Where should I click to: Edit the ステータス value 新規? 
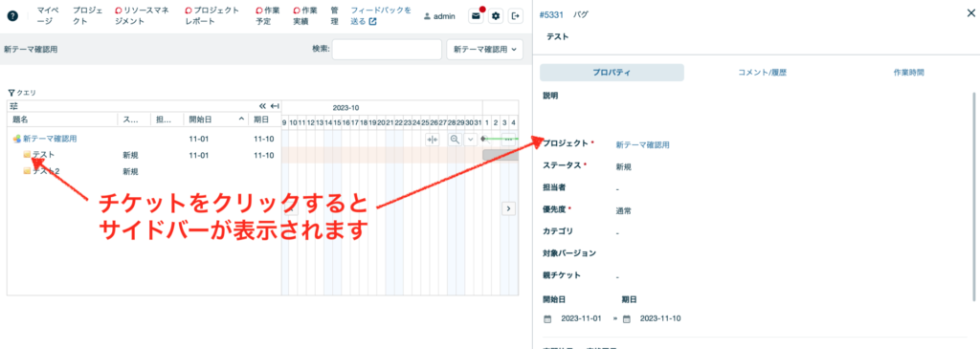624,166
